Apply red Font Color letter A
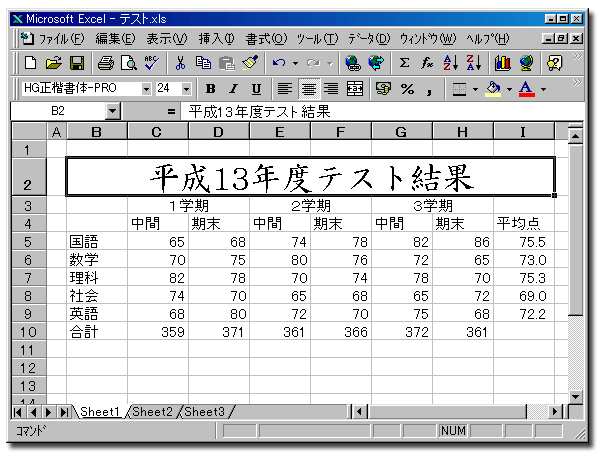Viewport: 600px width, 456px height. click(527, 89)
